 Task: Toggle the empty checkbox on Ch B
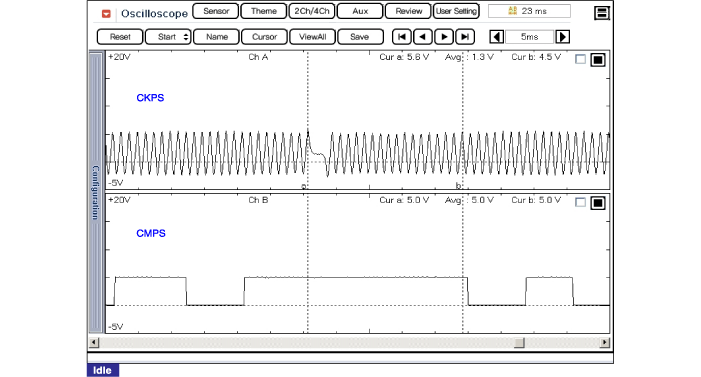[x=580, y=203]
